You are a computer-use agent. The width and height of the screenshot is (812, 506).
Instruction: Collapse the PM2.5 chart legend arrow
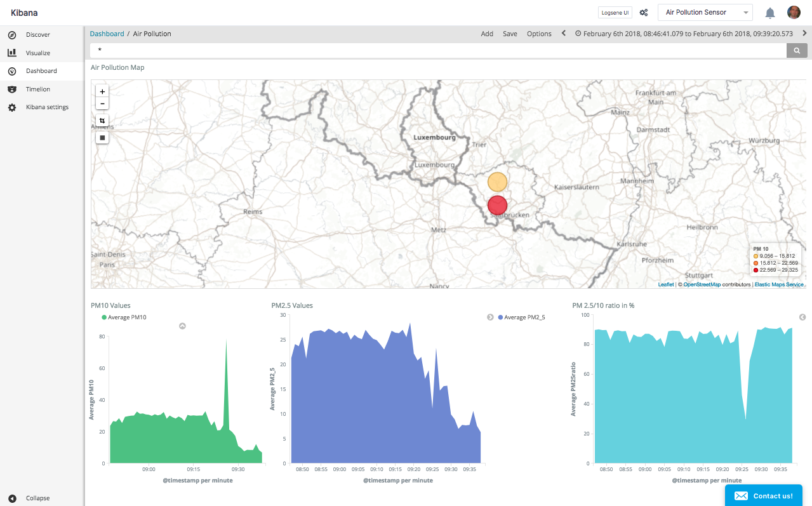490,317
